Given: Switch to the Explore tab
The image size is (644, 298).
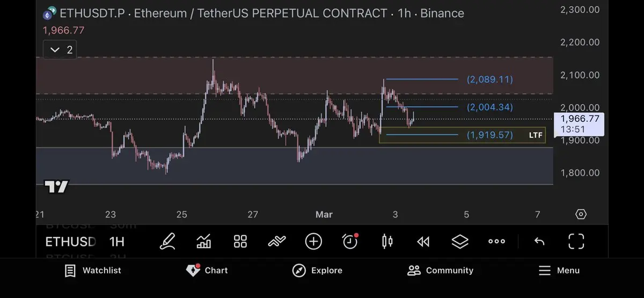Looking at the screenshot, I should click(317, 271).
